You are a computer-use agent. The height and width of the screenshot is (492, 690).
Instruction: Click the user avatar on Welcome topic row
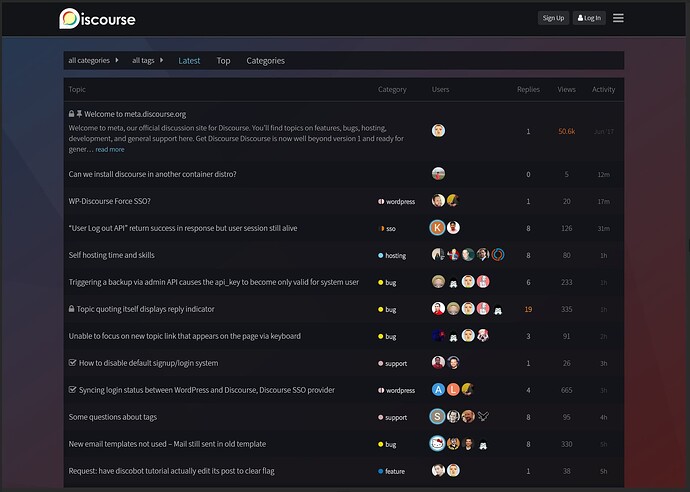(438, 131)
